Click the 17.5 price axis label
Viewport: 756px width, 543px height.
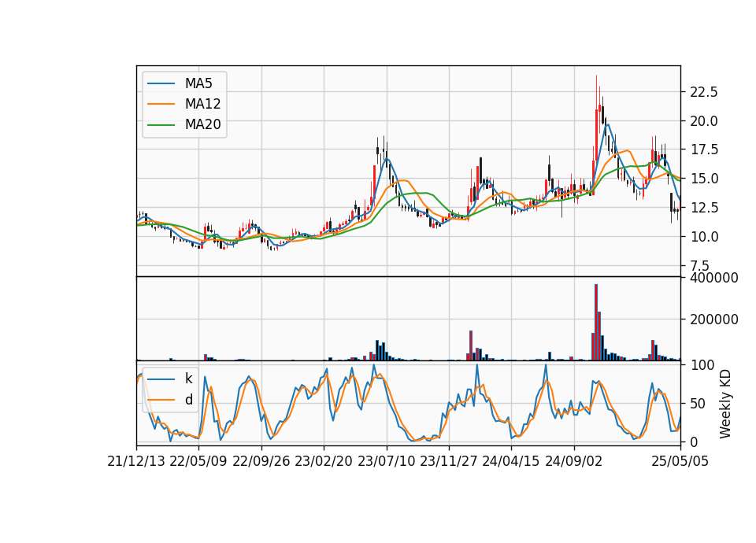(x=704, y=150)
